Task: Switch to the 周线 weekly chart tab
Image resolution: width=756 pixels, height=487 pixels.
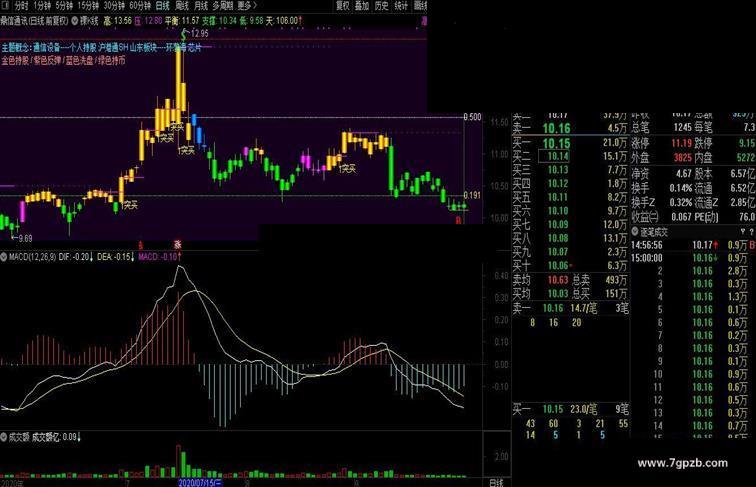Action: pyautogui.click(x=182, y=5)
